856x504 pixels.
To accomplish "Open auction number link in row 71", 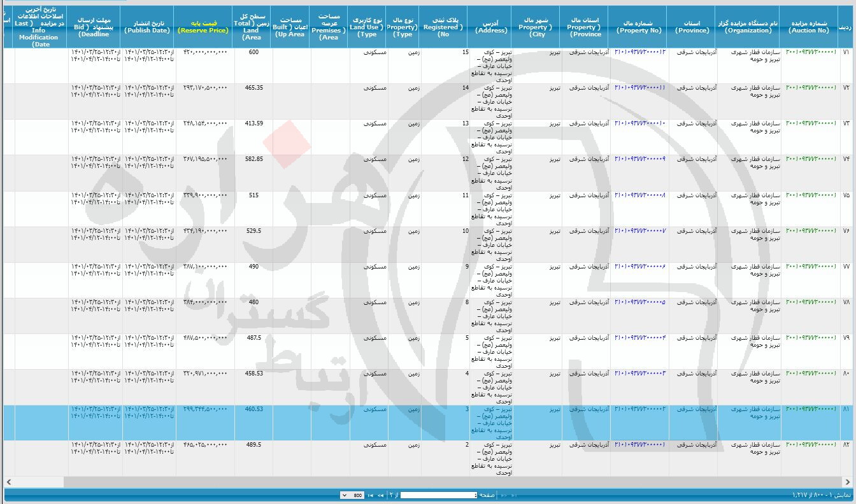I will coord(811,52).
